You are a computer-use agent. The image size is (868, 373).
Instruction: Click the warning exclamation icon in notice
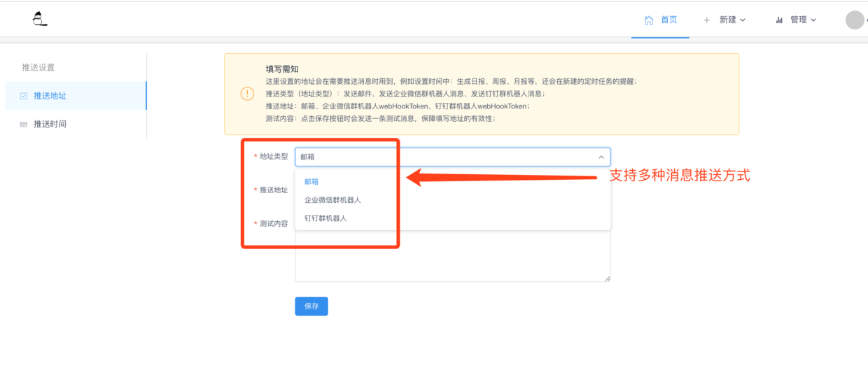(x=247, y=94)
